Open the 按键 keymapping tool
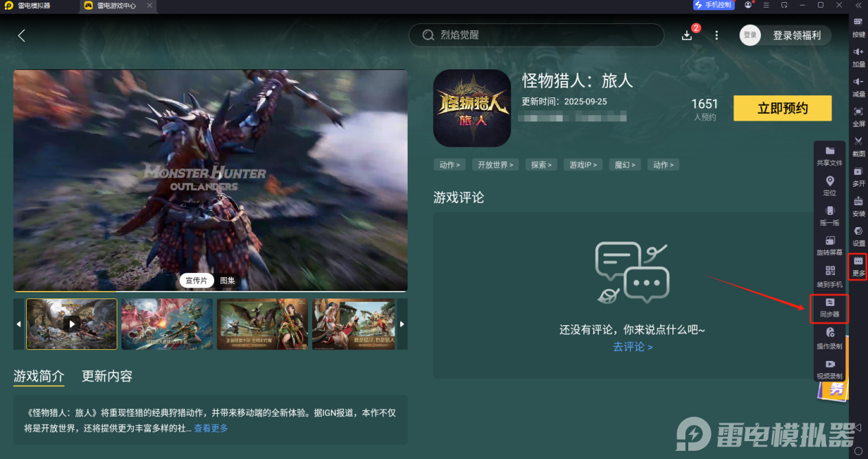Viewport: 868px width, 459px height. (x=858, y=27)
